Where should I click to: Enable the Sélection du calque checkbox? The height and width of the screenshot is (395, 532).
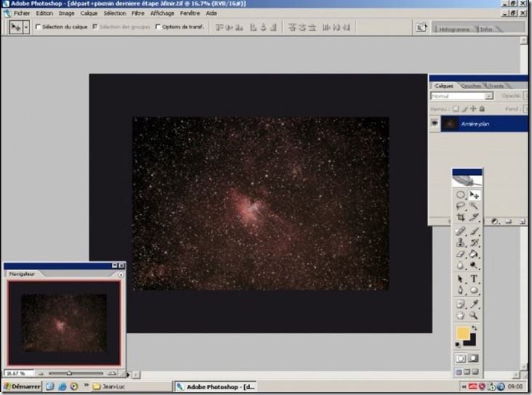pyautogui.click(x=39, y=26)
